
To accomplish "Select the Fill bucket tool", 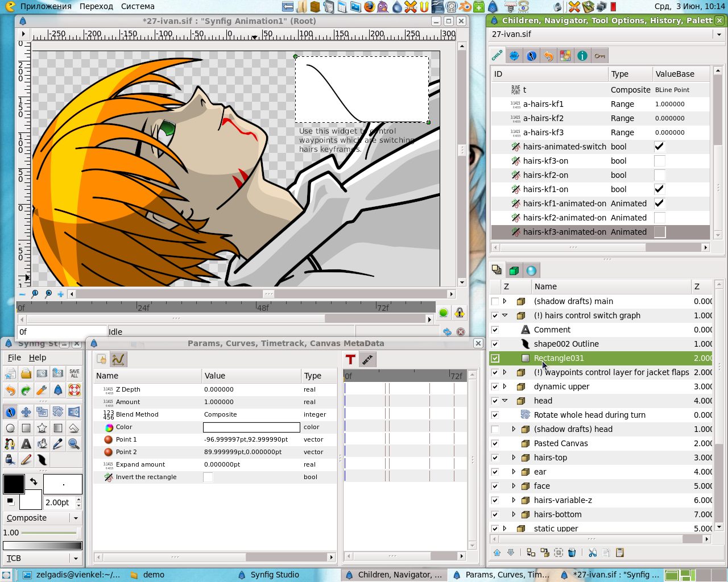I will 42,444.
